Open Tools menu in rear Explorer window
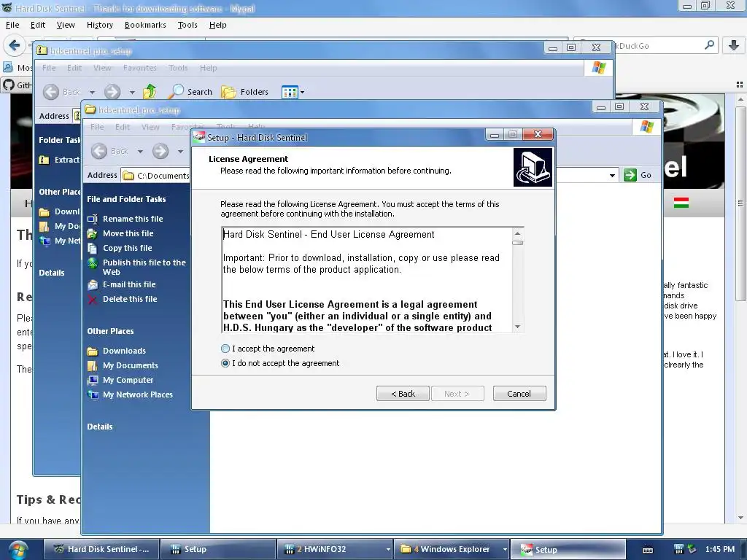The image size is (747, 560). pos(178,68)
